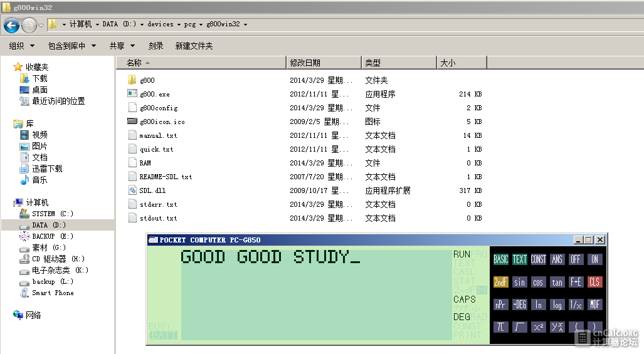Open 最近访问的位置 in the sidebar
Image resolution: width=644 pixels, height=354 pixels.
coord(58,101)
